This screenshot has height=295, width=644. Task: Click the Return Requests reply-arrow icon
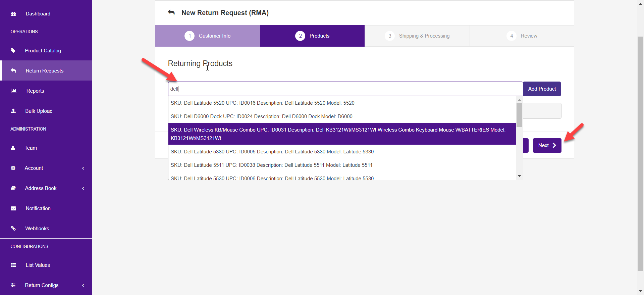point(13,70)
